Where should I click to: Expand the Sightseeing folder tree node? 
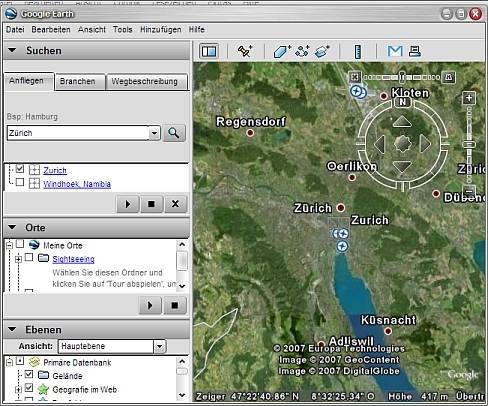pyautogui.click(x=18, y=259)
